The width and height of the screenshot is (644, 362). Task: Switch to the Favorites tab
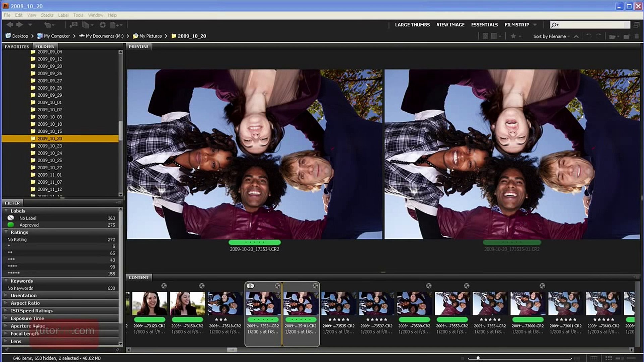[17, 47]
